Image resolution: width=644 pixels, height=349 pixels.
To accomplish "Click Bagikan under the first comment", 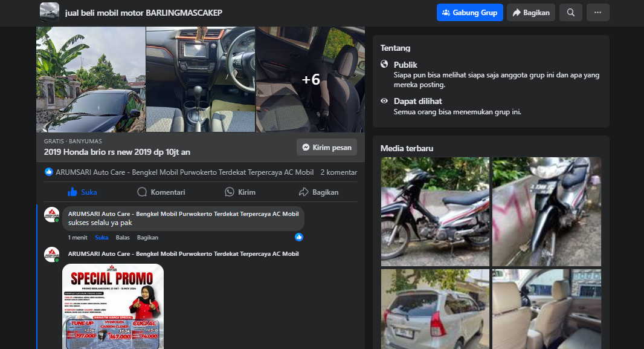I will (147, 238).
